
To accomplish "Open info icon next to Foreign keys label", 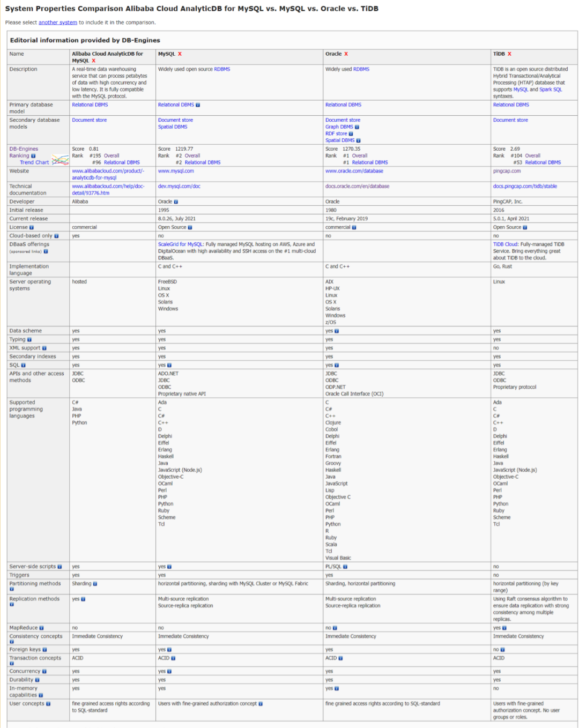I will click(x=44, y=650).
